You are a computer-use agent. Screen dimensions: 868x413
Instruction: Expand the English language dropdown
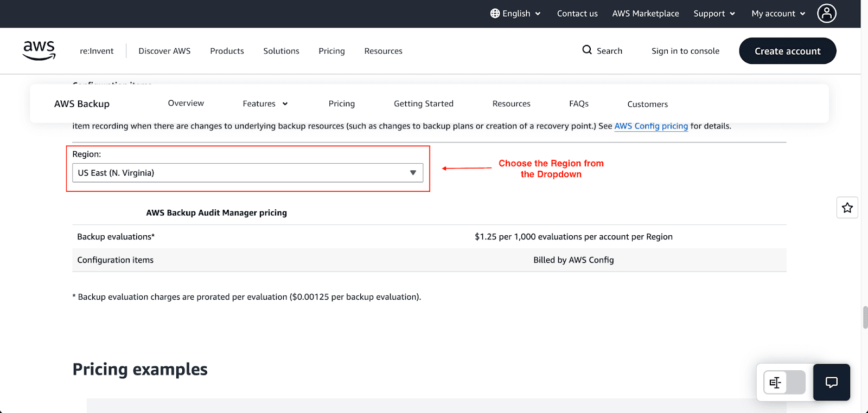[x=515, y=14]
